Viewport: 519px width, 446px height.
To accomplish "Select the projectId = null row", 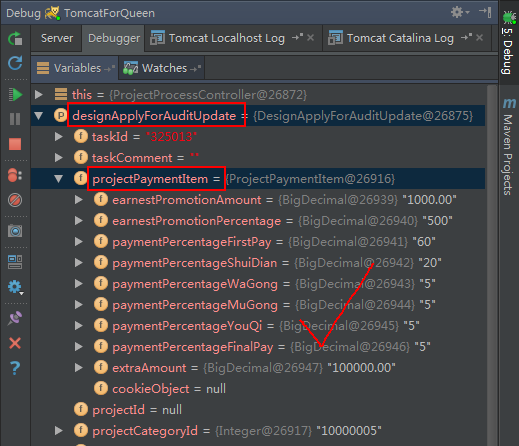I will tap(137, 410).
